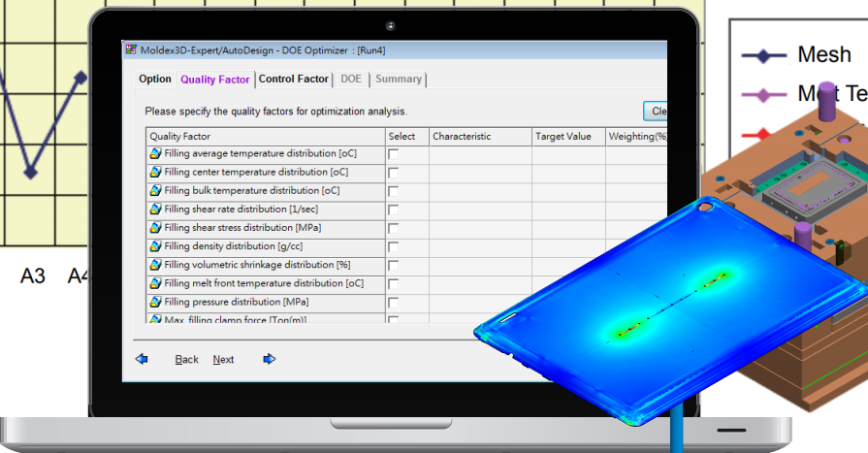Click the blue right arrow icon
Viewport: 868px width, 453px height.
pyautogui.click(x=269, y=359)
